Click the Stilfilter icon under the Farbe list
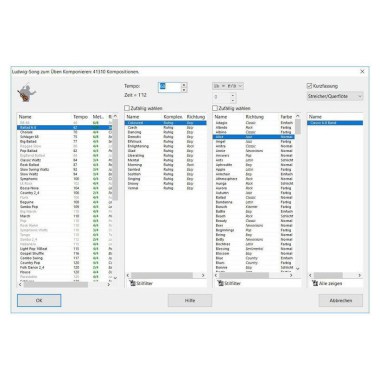 tap(221, 283)
